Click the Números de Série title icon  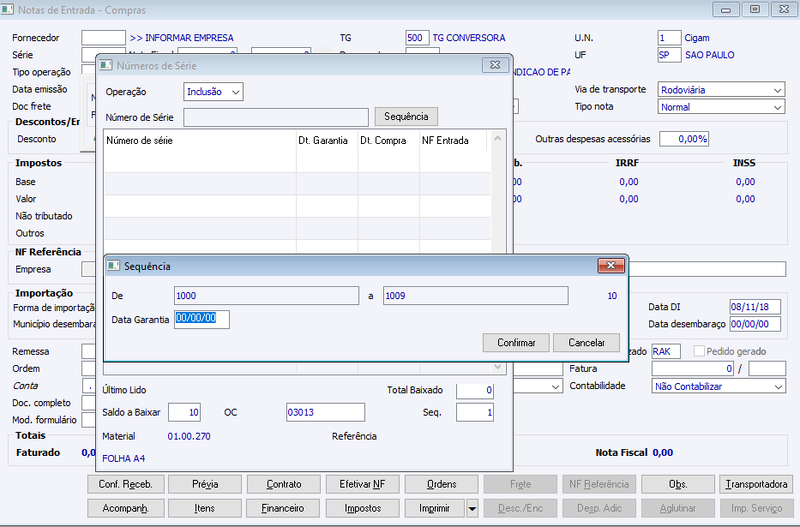(x=106, y=65)
